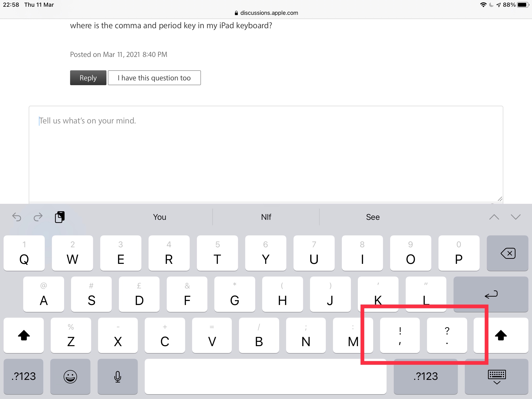Toggle Shift on the left side
532x399 pixels.
[24, 336]
